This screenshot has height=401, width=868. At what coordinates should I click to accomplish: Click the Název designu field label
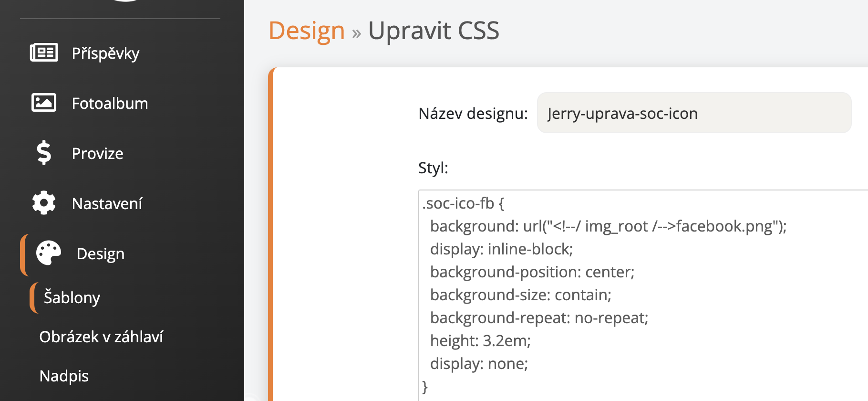click(x=473, y=114)
